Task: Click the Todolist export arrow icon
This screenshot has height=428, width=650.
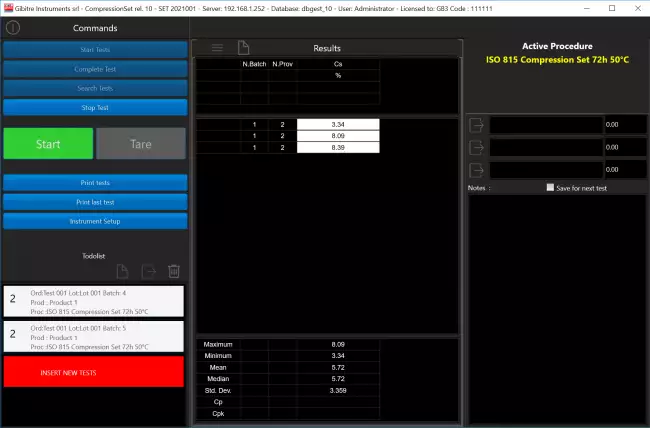Action: 148,271
